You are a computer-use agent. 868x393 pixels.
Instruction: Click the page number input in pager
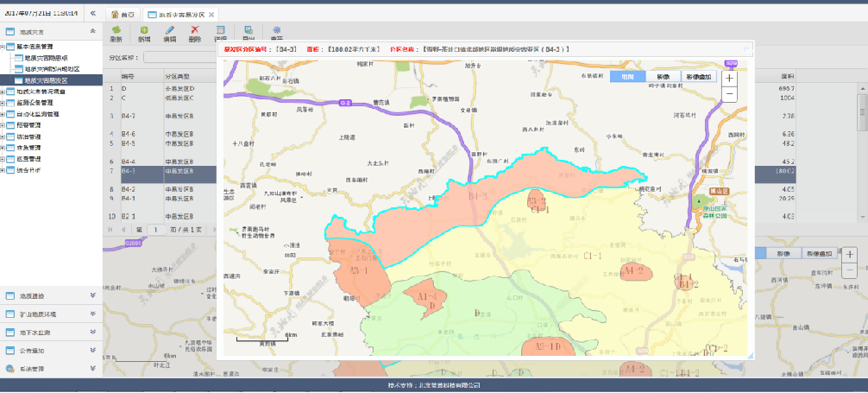click(156, 229)
